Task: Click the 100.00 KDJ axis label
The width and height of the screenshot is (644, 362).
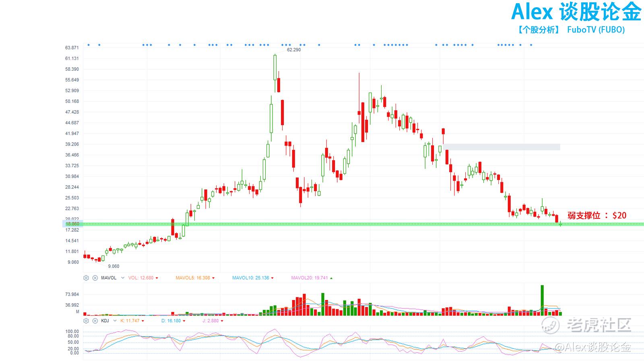Action: pyautogui.click(x=73, y=332)
